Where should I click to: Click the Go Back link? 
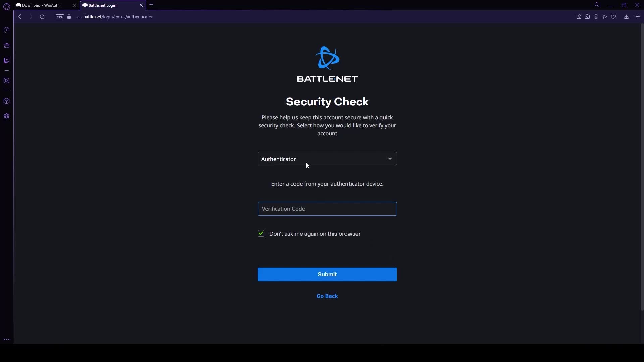pos(327,296)
